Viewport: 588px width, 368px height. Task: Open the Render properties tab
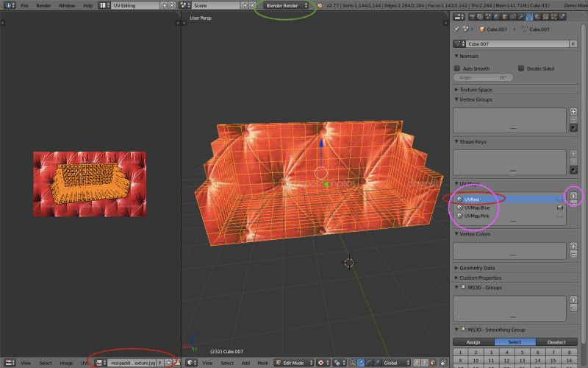tap(471, 16)
